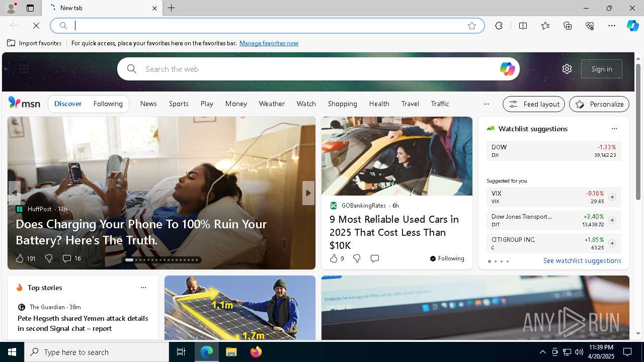
Task: Open the Watch category
Action: coord(306,104)
